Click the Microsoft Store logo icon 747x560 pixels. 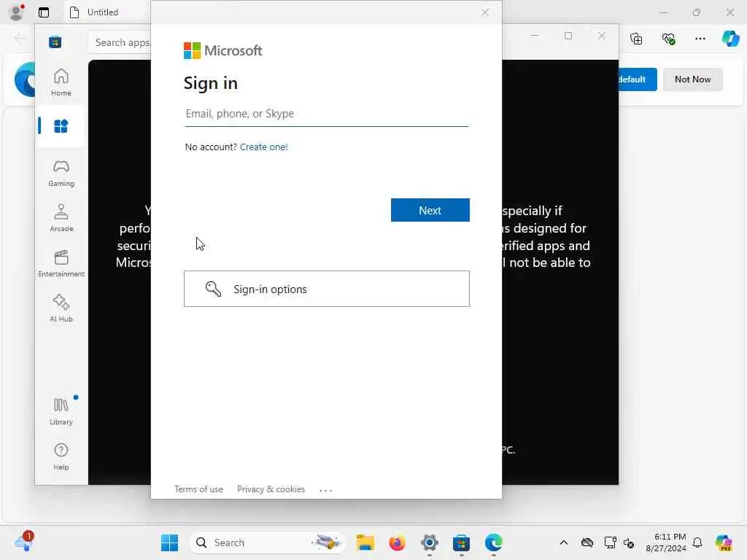(x=55, y=42)
